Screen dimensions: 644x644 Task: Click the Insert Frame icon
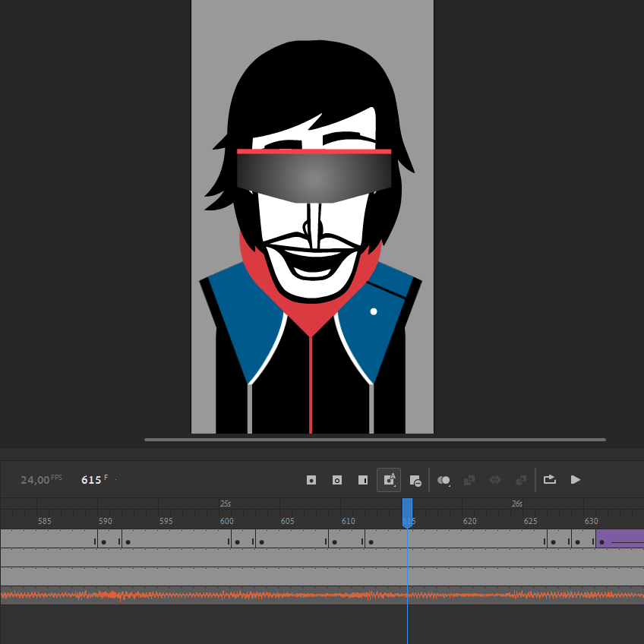(363, 480)
